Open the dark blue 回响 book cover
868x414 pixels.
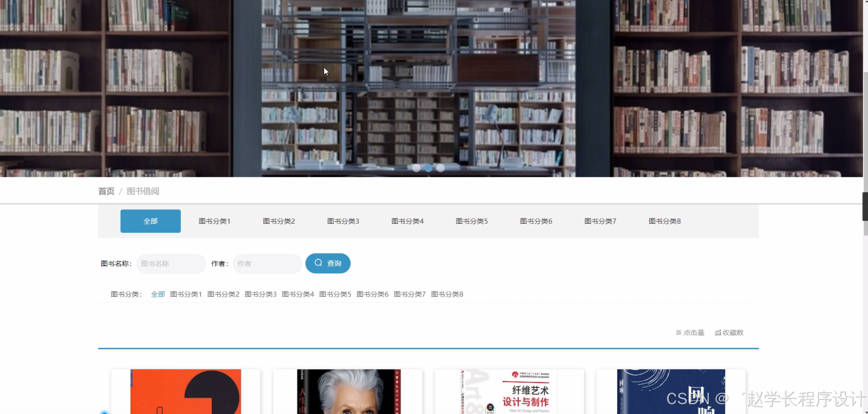(671, 391)
